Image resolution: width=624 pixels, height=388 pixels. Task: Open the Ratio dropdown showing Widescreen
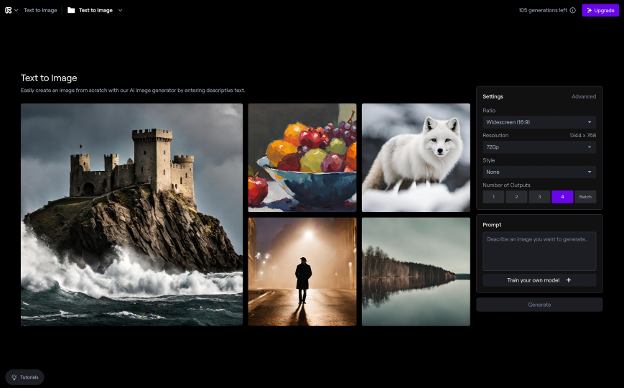539,122
